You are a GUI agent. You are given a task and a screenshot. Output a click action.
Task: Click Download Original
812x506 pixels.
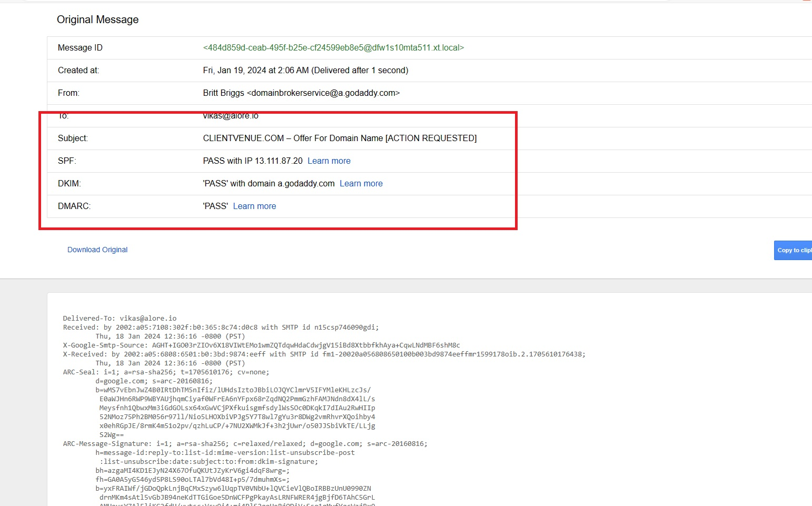(97, 249)
